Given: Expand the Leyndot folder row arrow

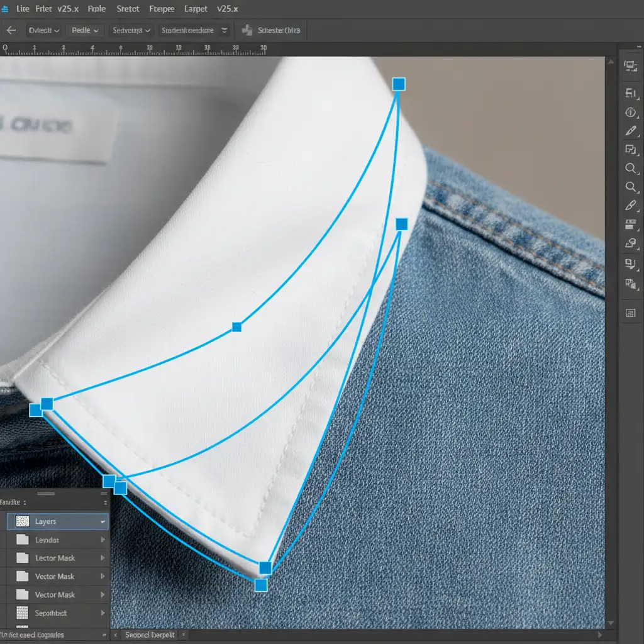Looking at the screenshot, I should pyautogui.click(x=103, y=540).
